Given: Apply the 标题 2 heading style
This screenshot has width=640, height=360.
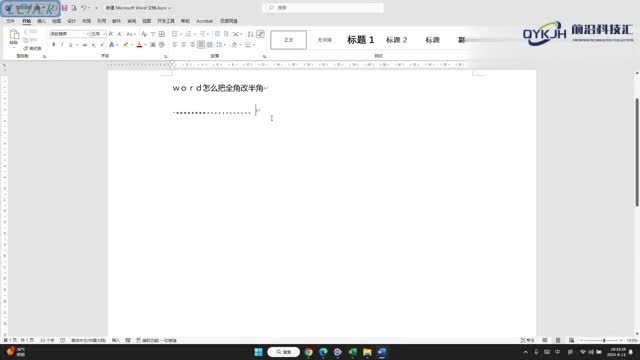Looking at the screenshot, I should [x=396, y=40].
